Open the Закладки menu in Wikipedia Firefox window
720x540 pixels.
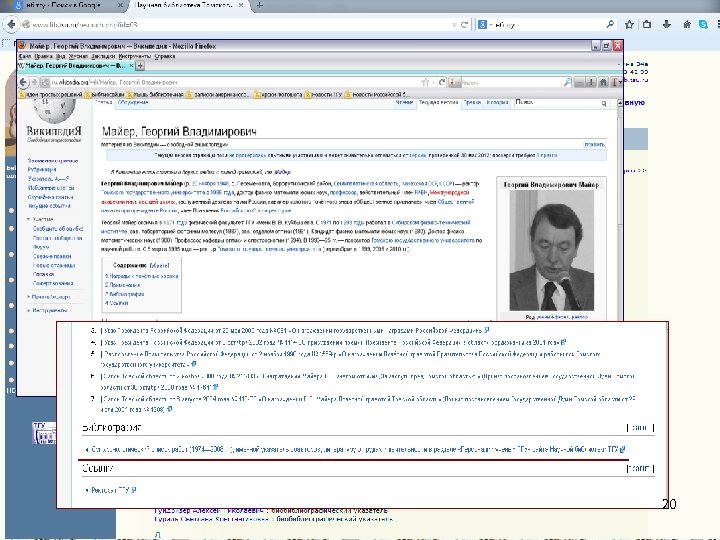pyautogui.click(x=103, y=56)
